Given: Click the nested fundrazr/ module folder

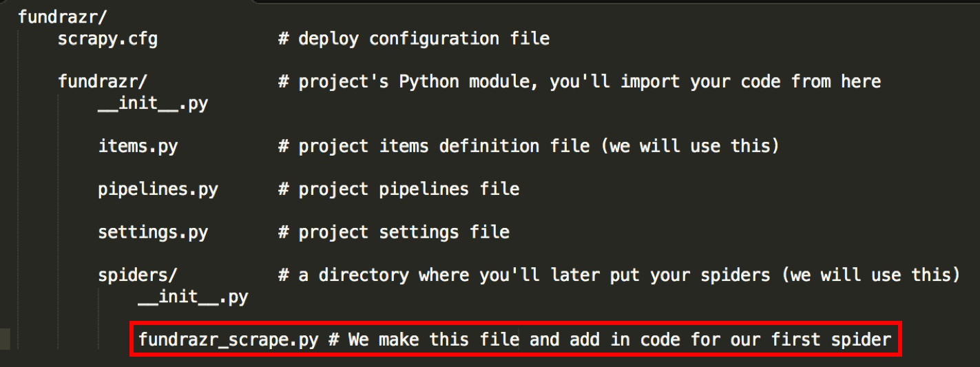Looking at the screenshot, I should point(103,81).
